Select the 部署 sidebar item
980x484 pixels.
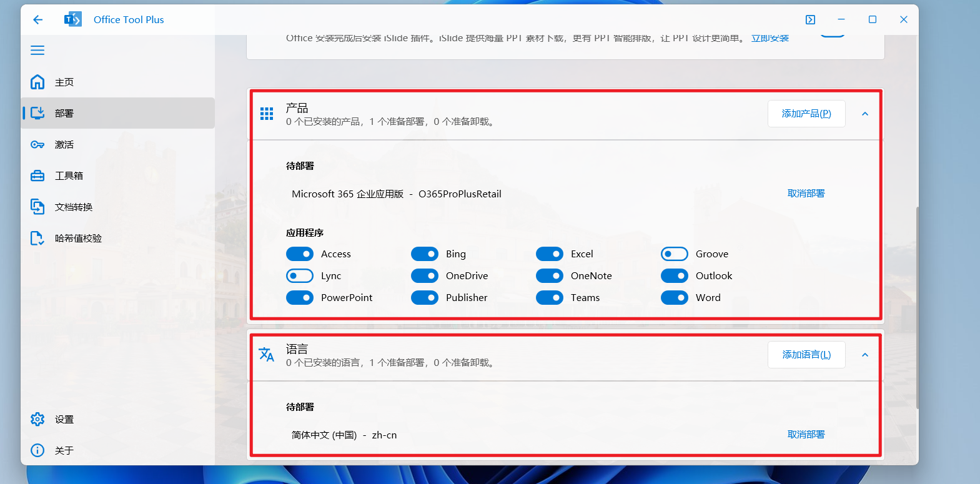pos(118,113)
